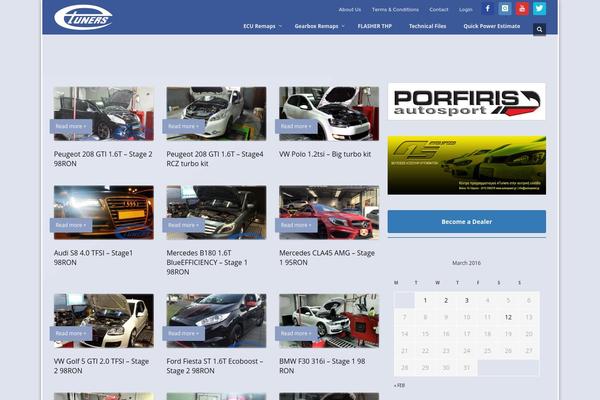Open the yellow GS banner ad
The image size is (600, 400).
point(466,165)
